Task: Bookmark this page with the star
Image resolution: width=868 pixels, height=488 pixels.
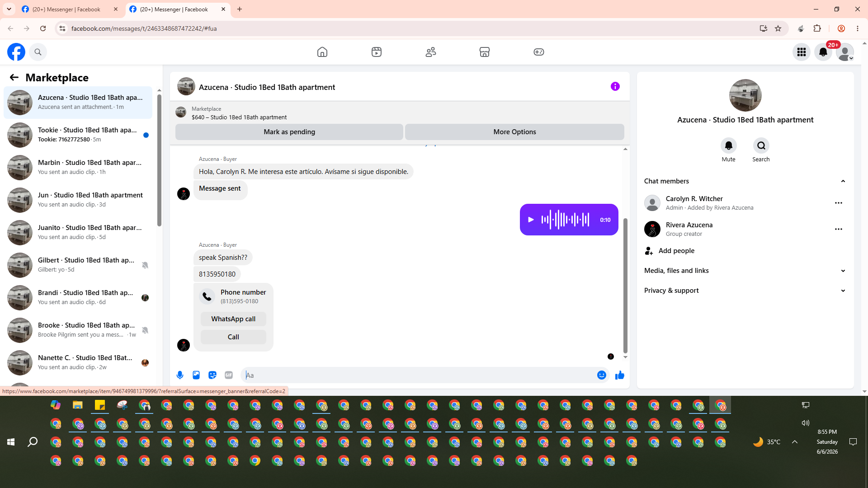Action: coord(778,28)
